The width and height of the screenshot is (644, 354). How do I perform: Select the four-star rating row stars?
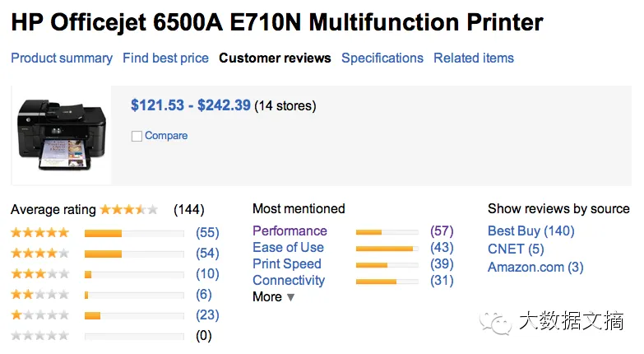39,254
